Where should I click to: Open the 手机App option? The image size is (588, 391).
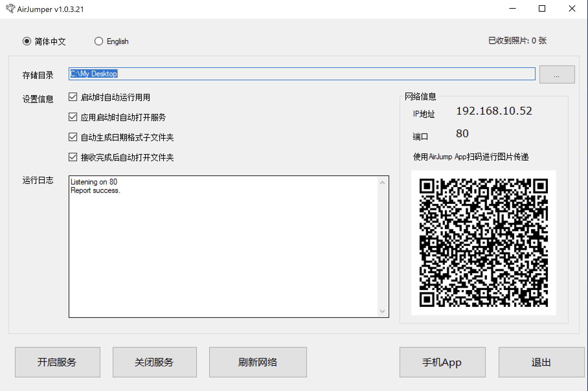[x=442, y=362]
